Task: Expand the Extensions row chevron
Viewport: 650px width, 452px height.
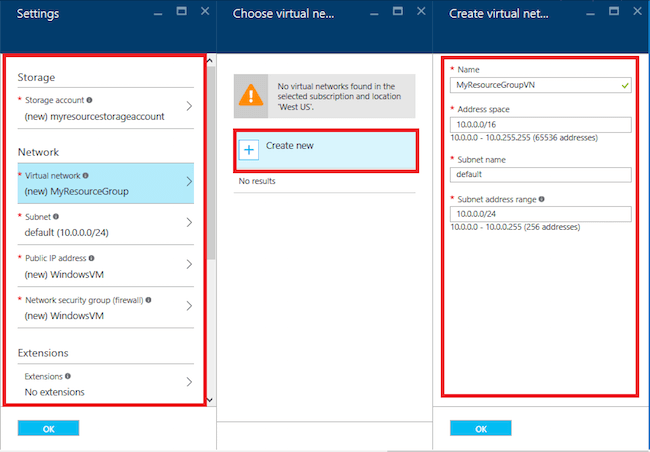Action: (189, 383)
